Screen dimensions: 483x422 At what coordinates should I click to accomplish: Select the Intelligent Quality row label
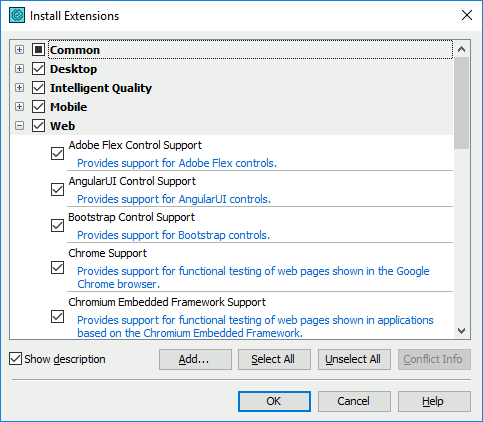pos(101,88)
